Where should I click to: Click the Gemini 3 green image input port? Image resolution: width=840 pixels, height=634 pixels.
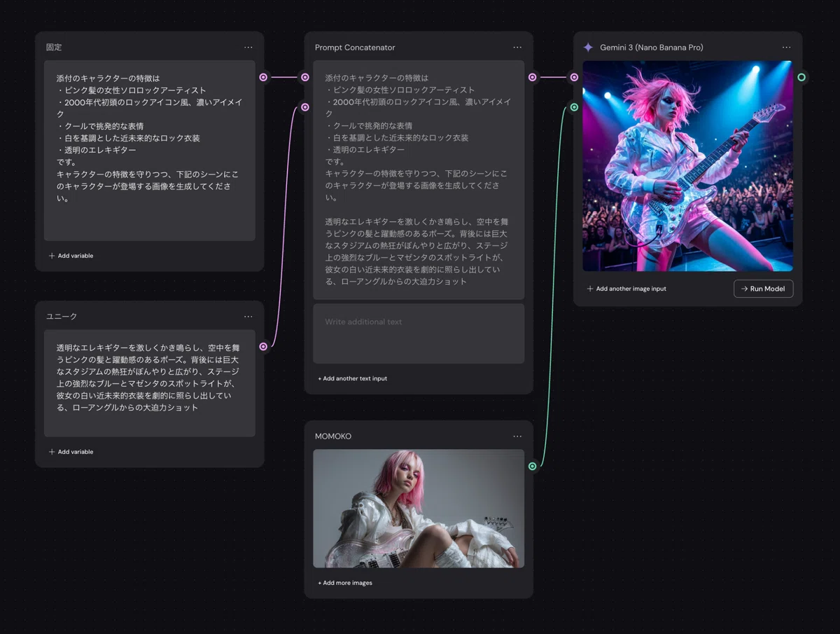pyautogui.click(x=574, y=107)
